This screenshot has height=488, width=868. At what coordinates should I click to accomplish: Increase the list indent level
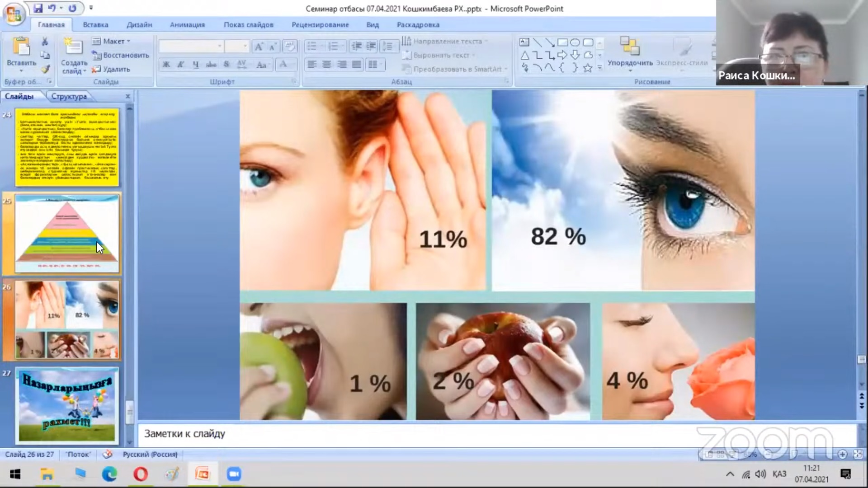(371, 46)
